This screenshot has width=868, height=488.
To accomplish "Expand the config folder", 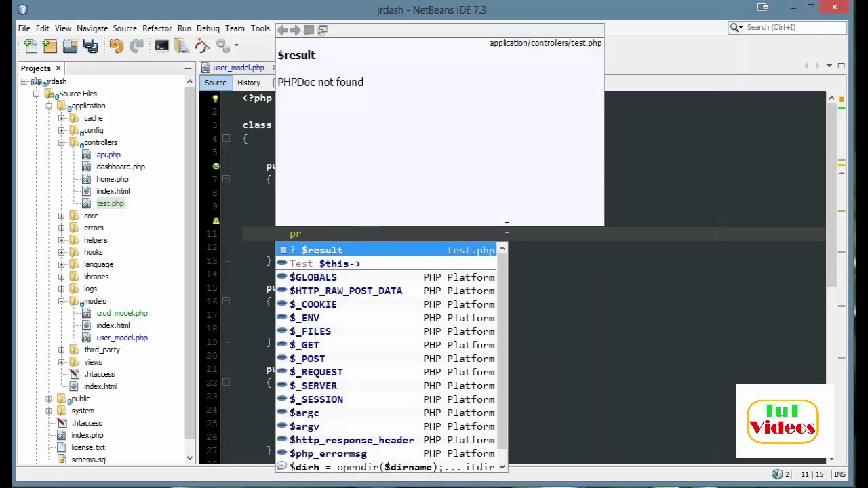I will [x=61, y=130].
